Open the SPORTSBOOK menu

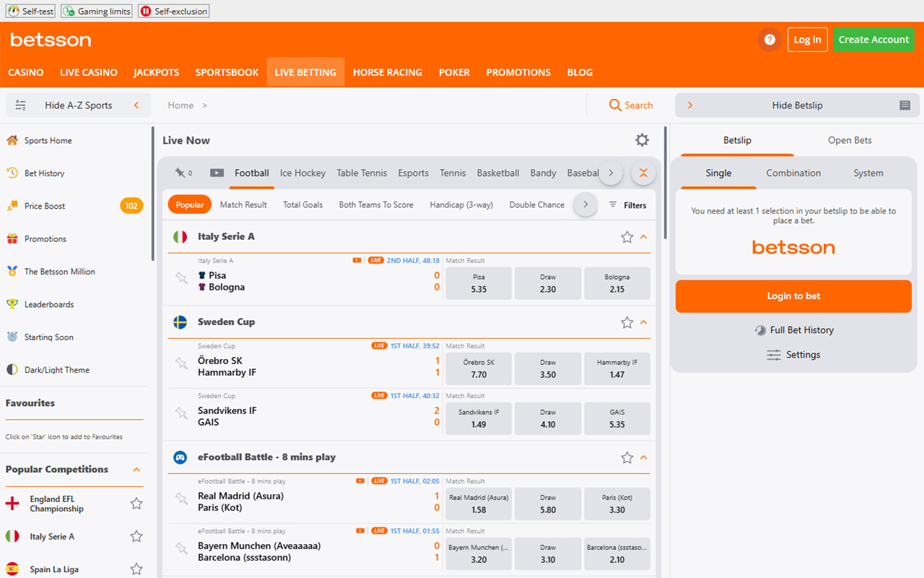coord(227,72)
